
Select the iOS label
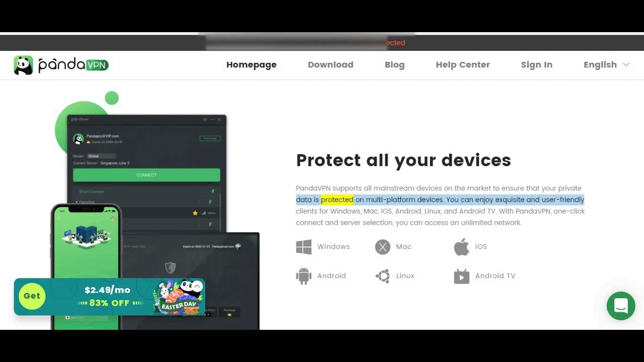click(x=481, y=247)
